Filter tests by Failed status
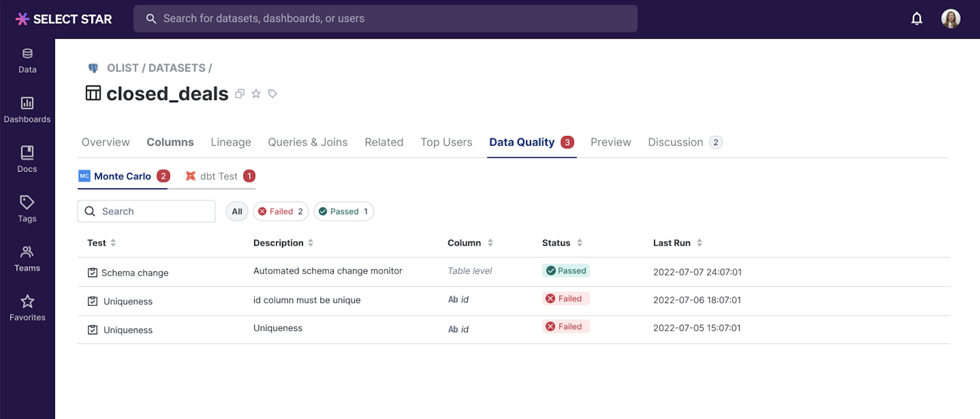 click(280, 211)
